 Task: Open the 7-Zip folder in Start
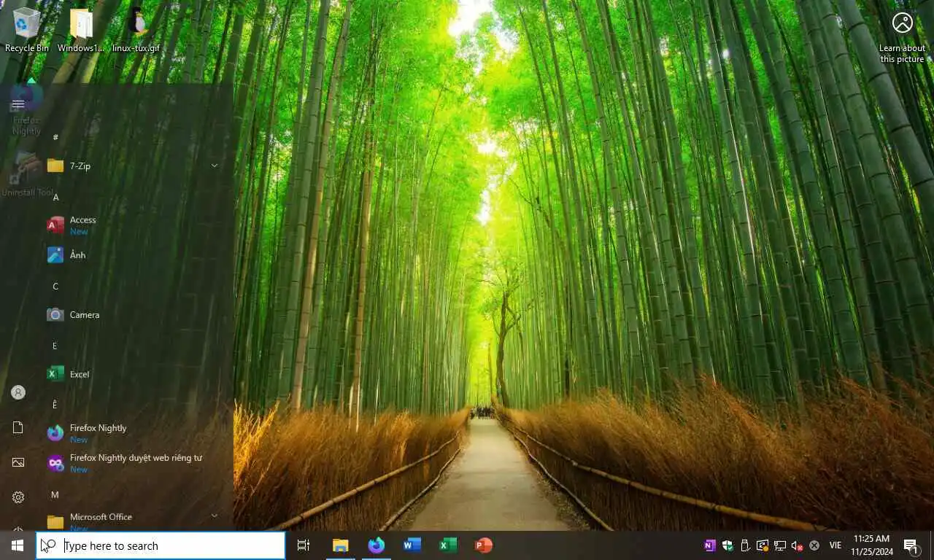click(x=131, y=166)
